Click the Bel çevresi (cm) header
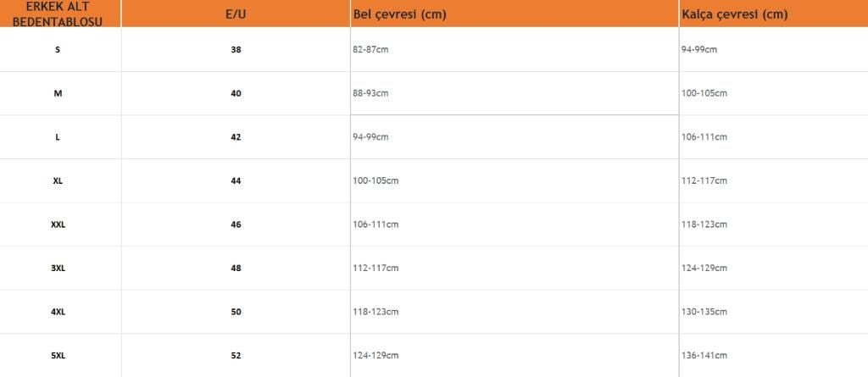Viewport: 868px width, 377px height. point(398,14)
